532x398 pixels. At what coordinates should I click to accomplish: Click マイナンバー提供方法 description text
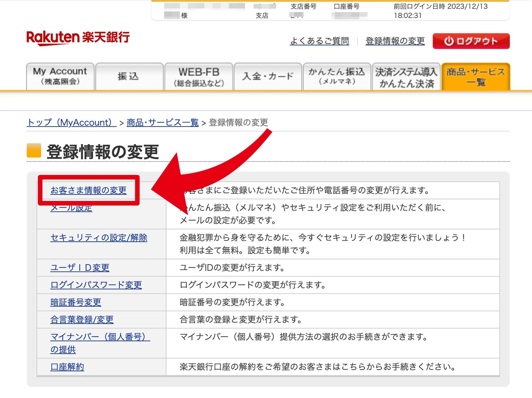click(x=304, y=337)
